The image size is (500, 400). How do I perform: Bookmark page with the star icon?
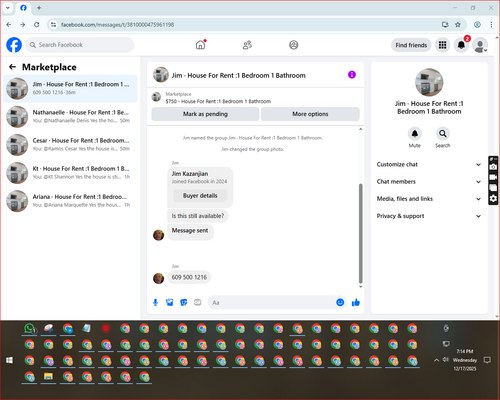tap(458, 25)
